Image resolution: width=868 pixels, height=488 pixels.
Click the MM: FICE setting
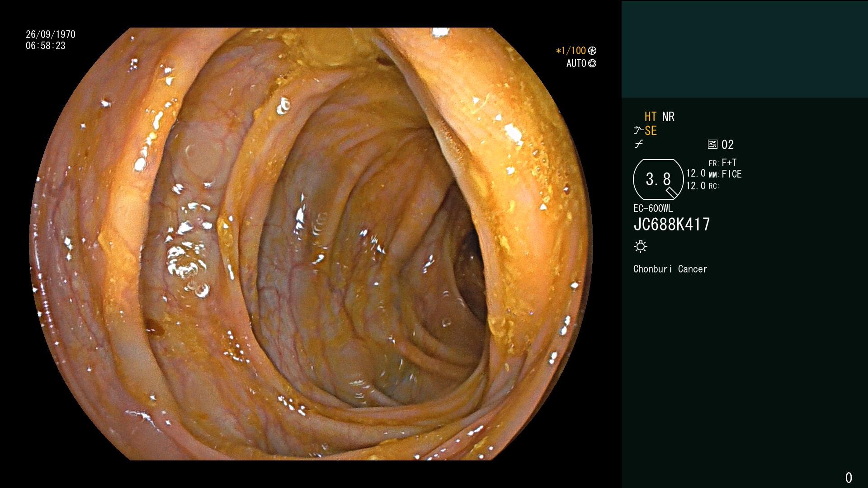pos(725,174)
